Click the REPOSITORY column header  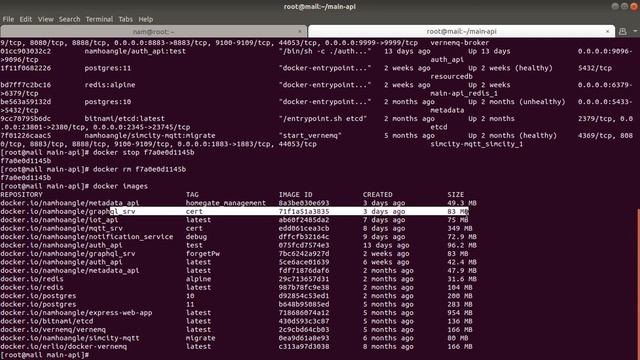[x=21, y=195]
